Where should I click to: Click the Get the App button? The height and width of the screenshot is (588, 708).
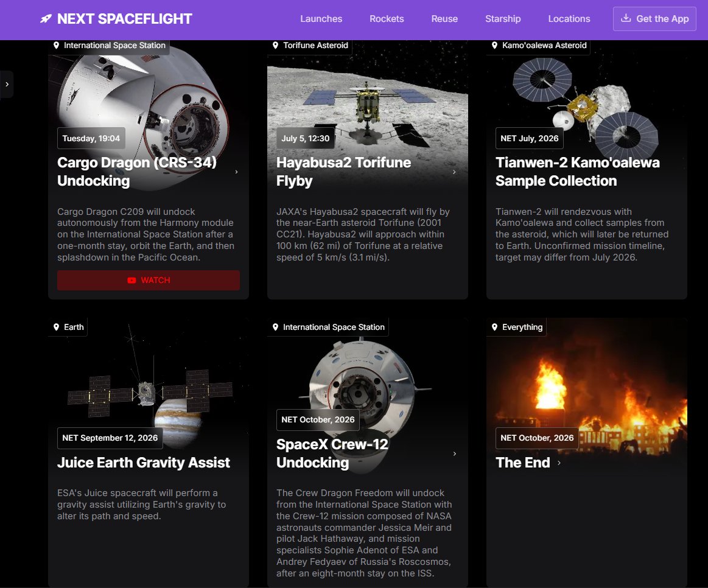click(654, 19)
